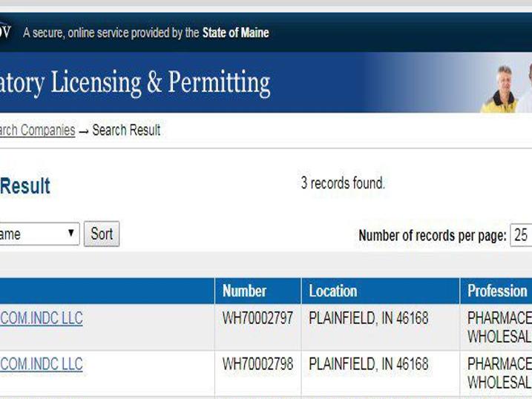
Task: Click the Location column header
Action: click(x=333, y=291)
